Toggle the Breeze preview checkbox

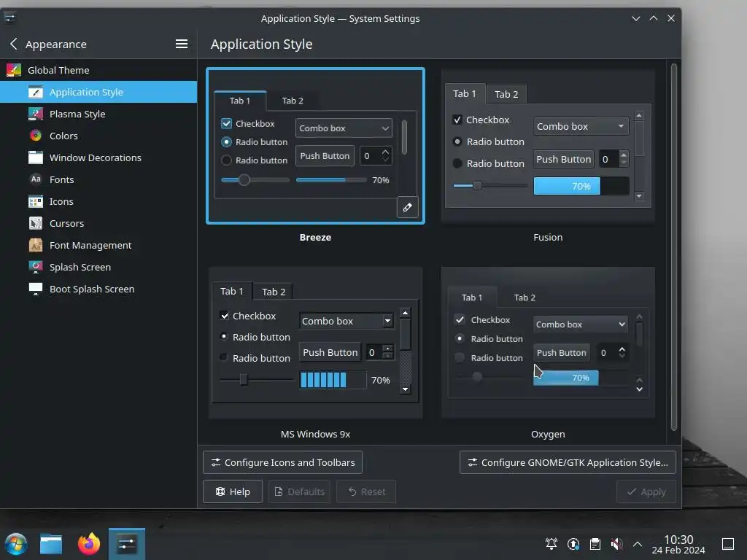tap(226, 124)
